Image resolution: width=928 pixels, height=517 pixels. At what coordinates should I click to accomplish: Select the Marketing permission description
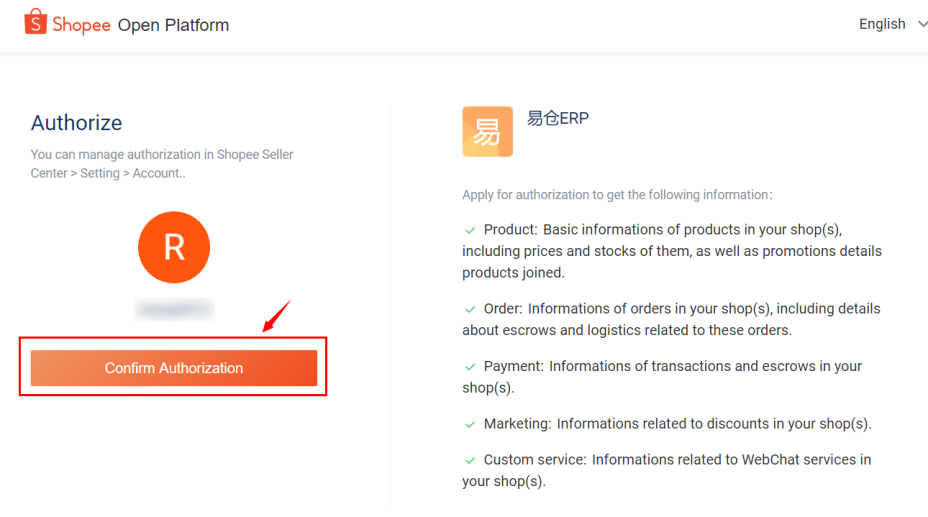tap(677, 424)
